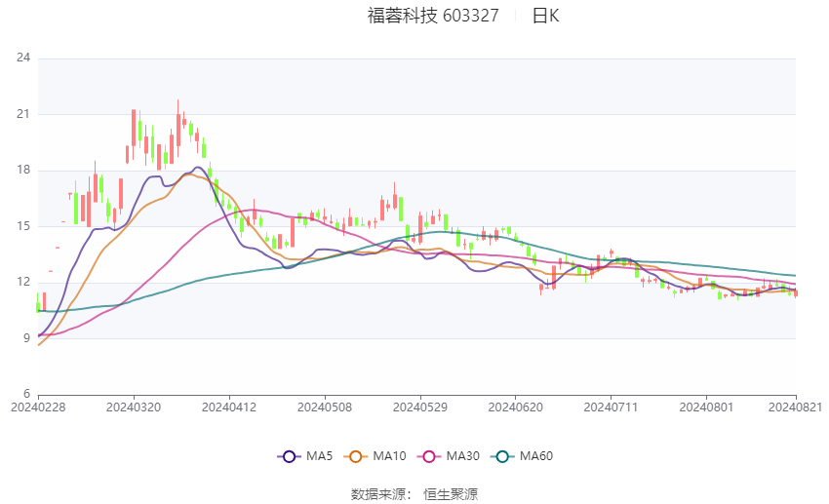Toggle the MA10 moving average series
Screen dimensions: 829x504
[375, 456]
